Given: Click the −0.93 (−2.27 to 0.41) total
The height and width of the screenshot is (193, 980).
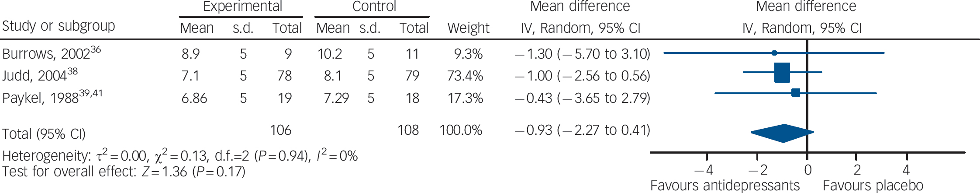Looking at the screenshot, I should tap(582, 130).
